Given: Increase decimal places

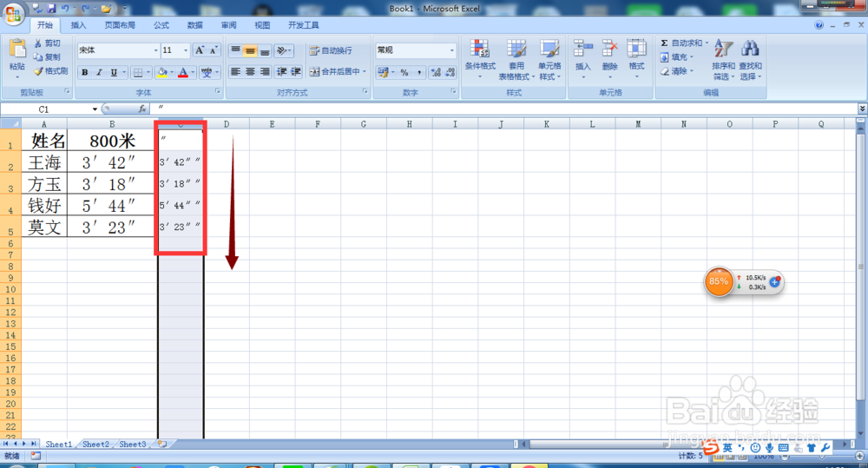Looking at the screenshot, I should click(x=436, y=72).
